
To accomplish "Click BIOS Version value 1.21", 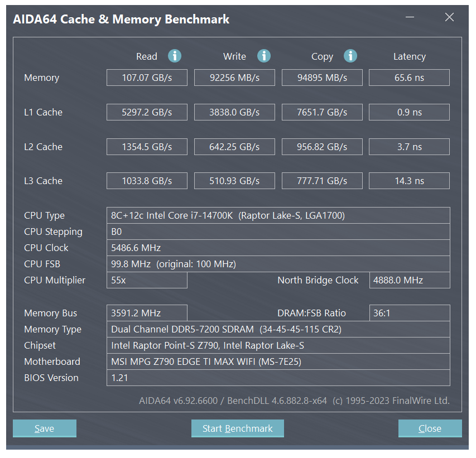I will (278, 378).
